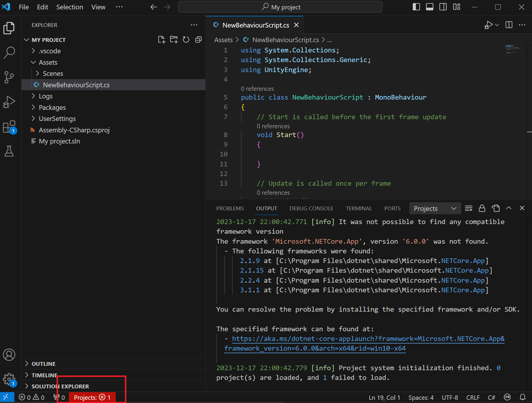Clear the Output panel contents

pyautogui.click(x=468, y=208)
